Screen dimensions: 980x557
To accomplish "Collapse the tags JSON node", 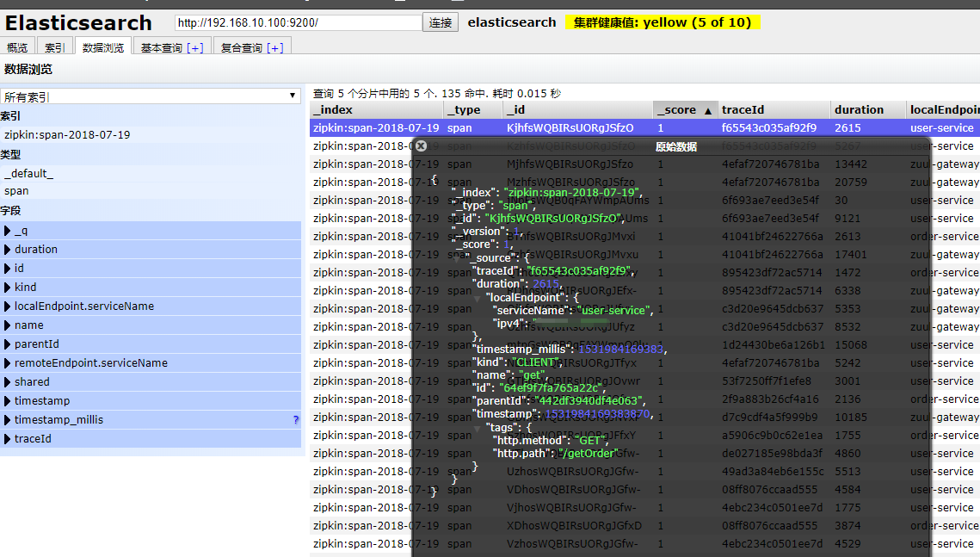I will click(x=478, y=428).
